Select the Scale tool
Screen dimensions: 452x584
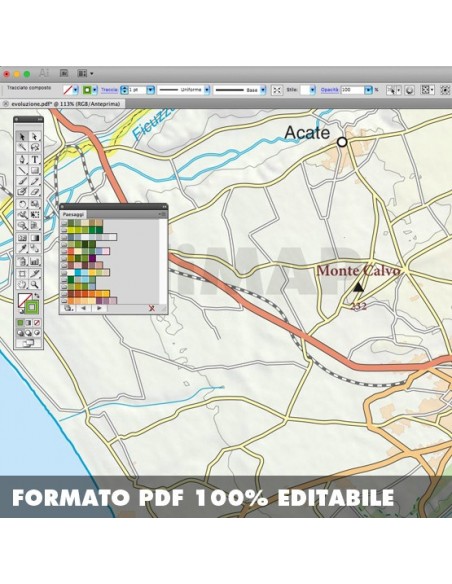[x=35, y=204]
